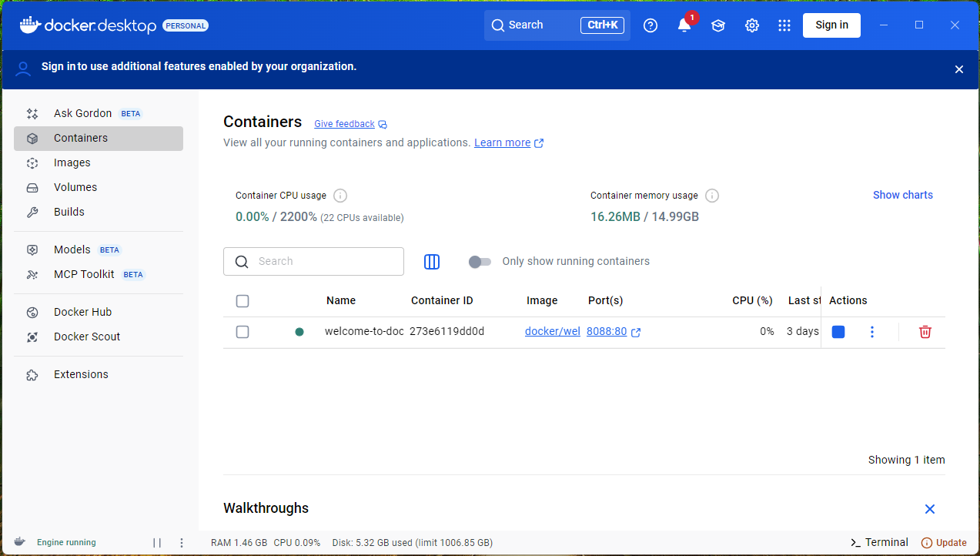Select the welcome-to-docker row checkbox

[x=242, y=332]
